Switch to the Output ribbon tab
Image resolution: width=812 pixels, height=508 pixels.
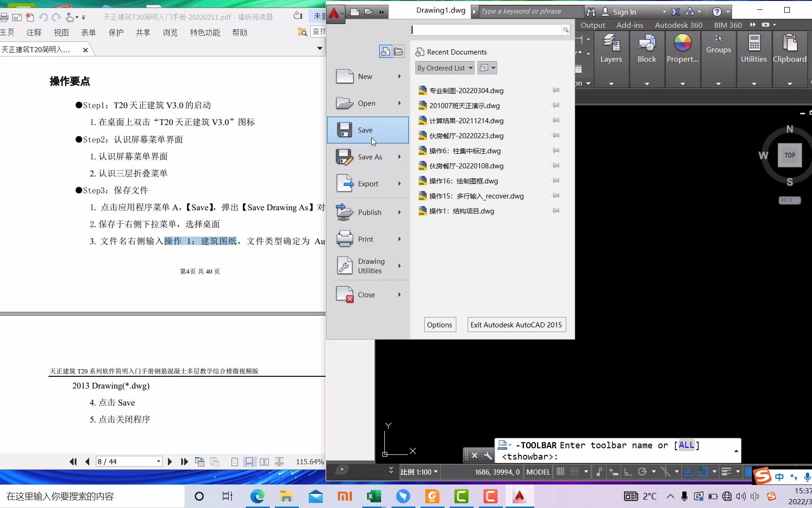[x=593, y=25]
